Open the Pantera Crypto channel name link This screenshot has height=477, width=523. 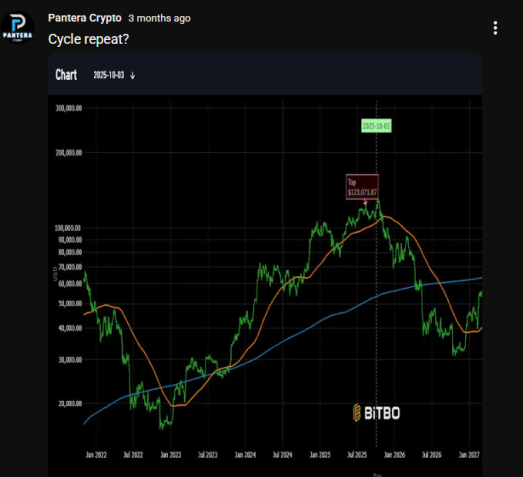(x=85, y=18)
